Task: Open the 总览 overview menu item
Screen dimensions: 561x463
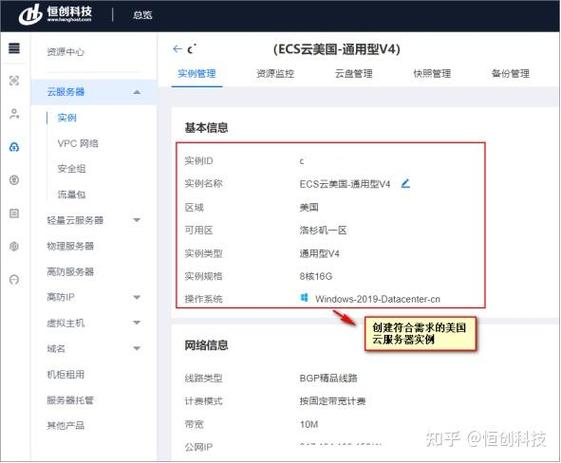Action: [142, 15]
